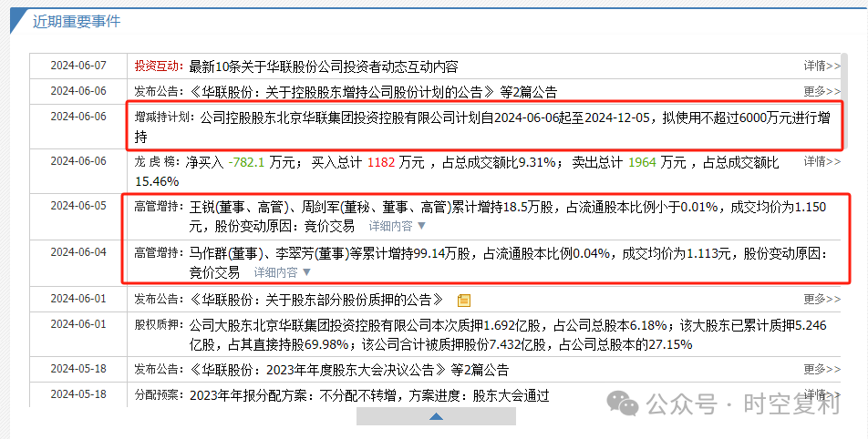Expand 详细内容 in the 2024-06-05 高管增持 row
The image size is (868, 439).
pos(398,226)
